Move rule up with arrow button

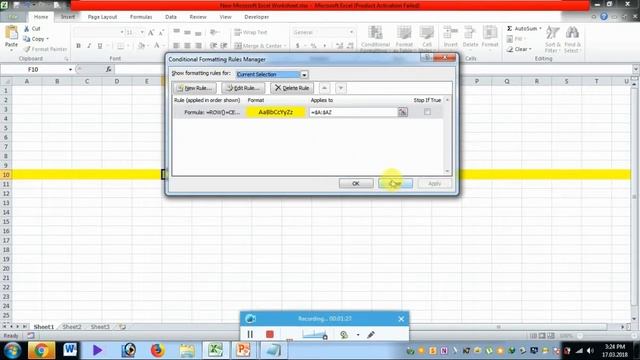tap(324, 88)
